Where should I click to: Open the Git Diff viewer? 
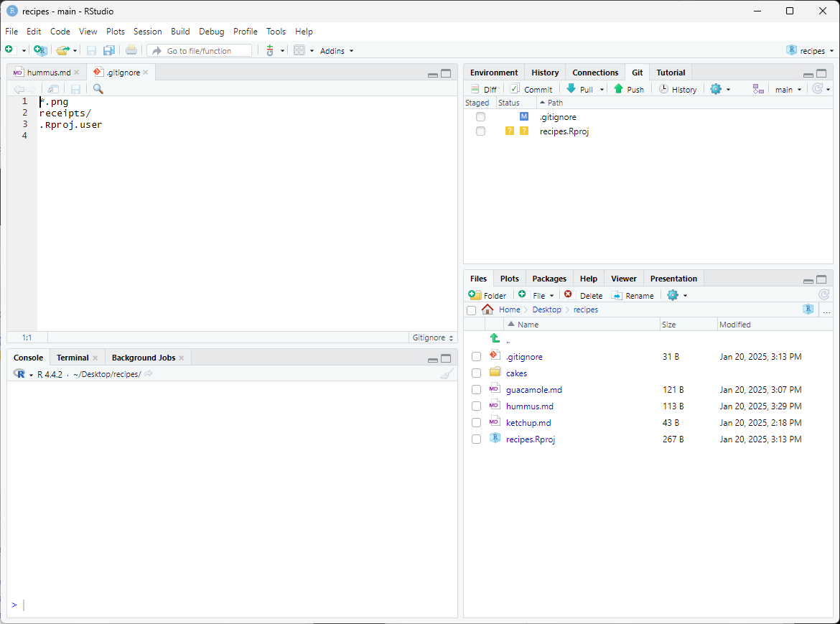(483, 88)
